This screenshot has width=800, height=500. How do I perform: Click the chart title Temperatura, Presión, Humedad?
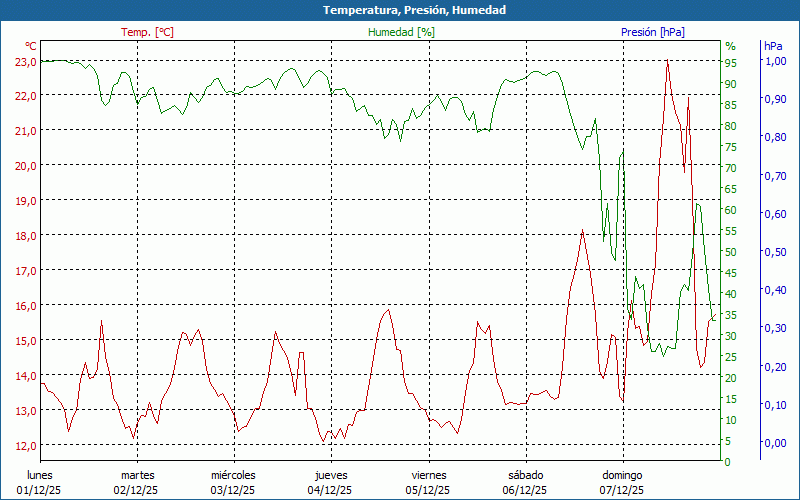(x=400, y=10)
